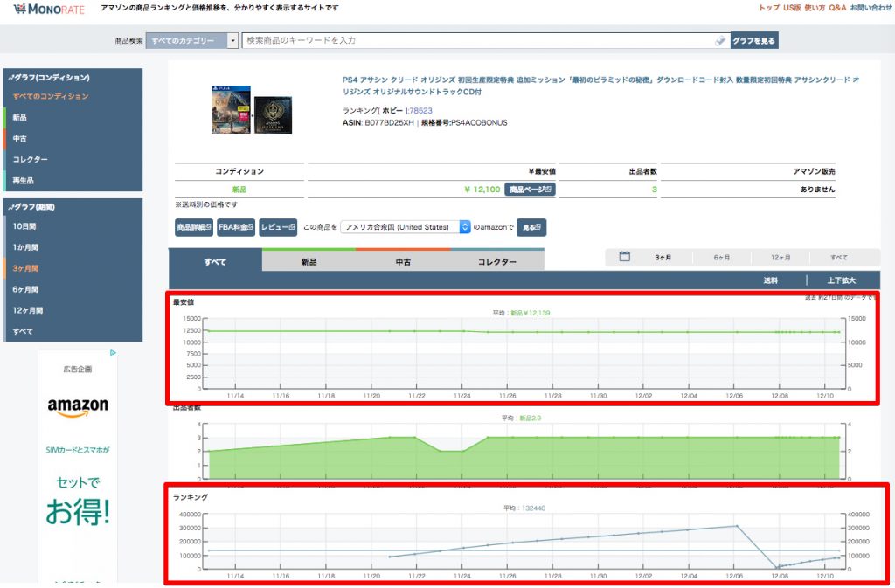The image size is (895, 588).
Task: Open the アメリカ合衆国 country dropdown
Action: (406, 227)
